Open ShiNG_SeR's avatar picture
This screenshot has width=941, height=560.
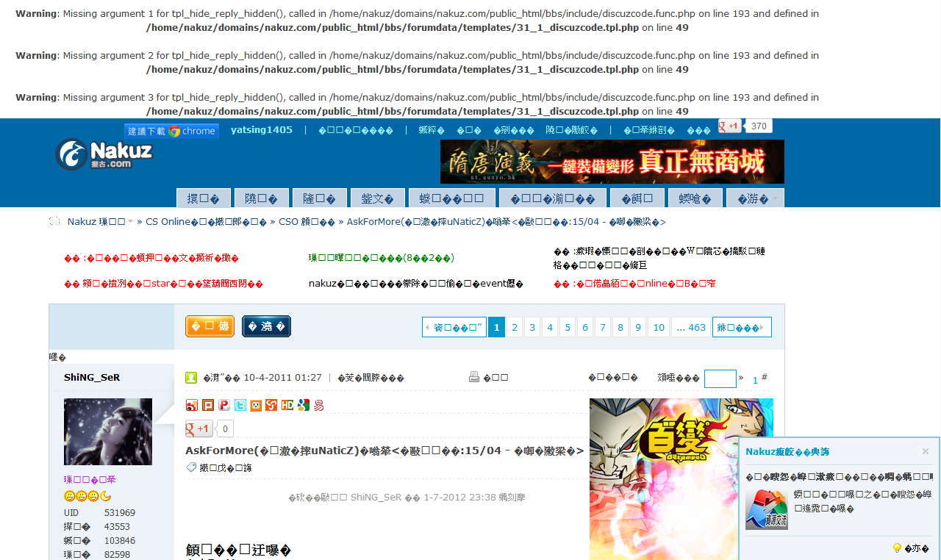(108, 431)
